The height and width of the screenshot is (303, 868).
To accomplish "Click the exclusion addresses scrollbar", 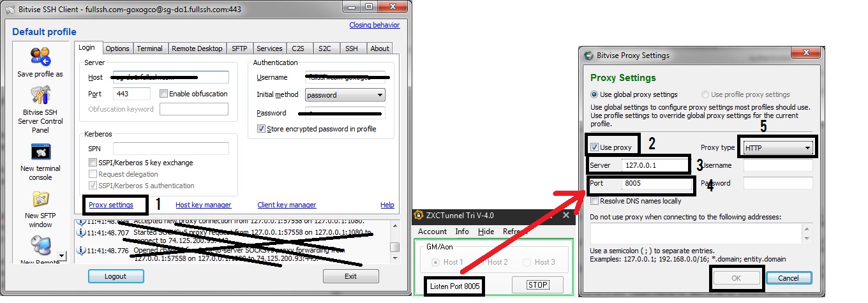I will click(808, 233).
